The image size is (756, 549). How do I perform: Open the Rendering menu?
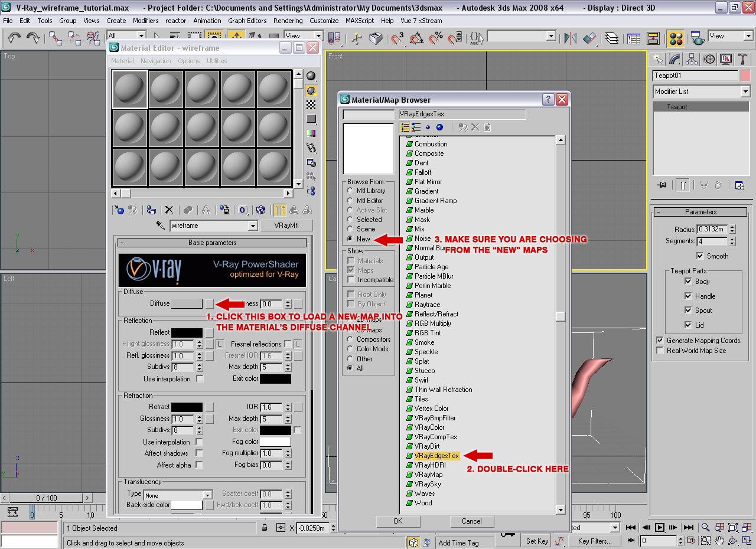[x=288, y=21]
